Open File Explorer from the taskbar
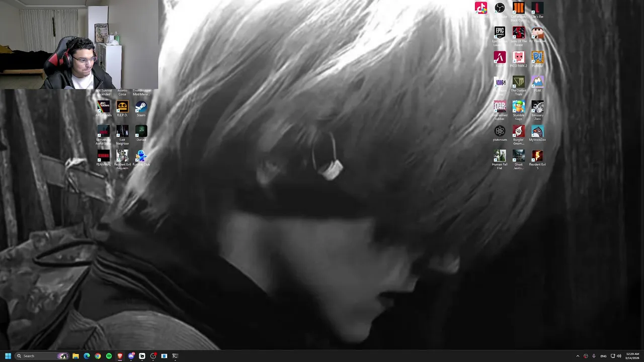This screenshot has height=362, width=644. coord(75,356)
